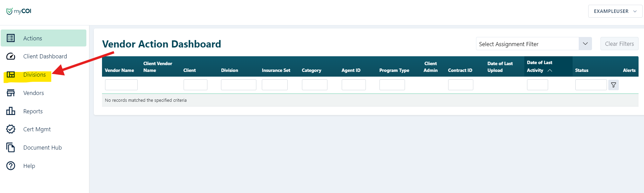Expand the Select Assignment Filter dropdown
The height and width of the screenshot is (193, 644).
tap(585, 44)
